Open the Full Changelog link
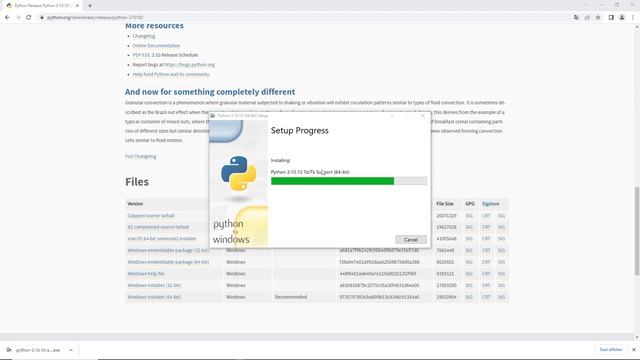640x360 pixels. tap(140, 156)
